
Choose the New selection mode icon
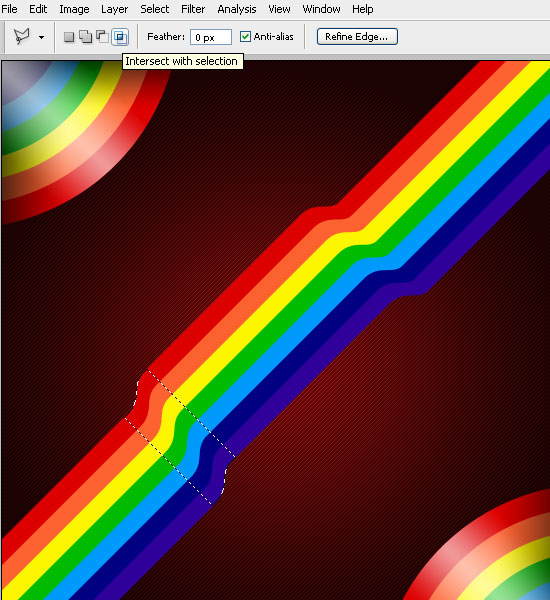click(69, 37)
